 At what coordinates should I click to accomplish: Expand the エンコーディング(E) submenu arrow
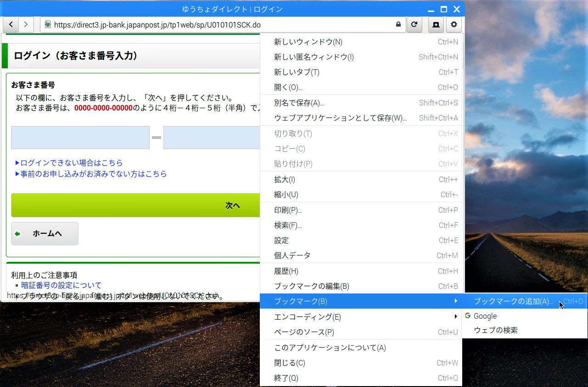(x=456, y=316)
